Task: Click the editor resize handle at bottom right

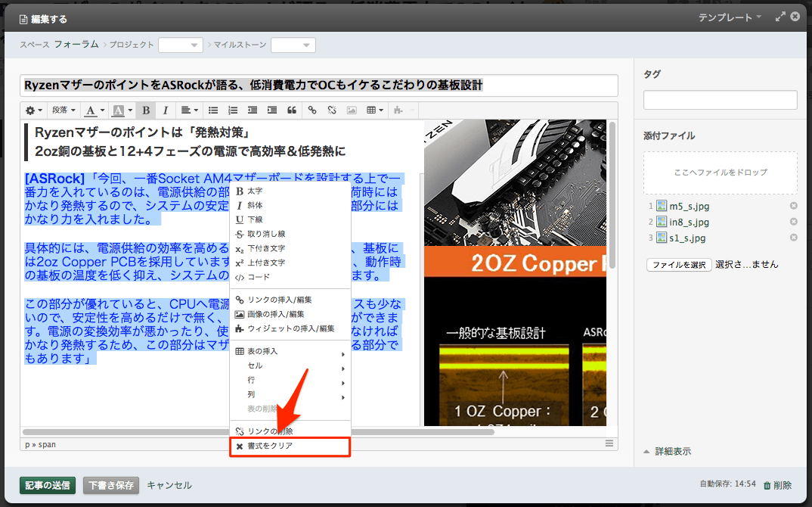Action: (609, 443)
